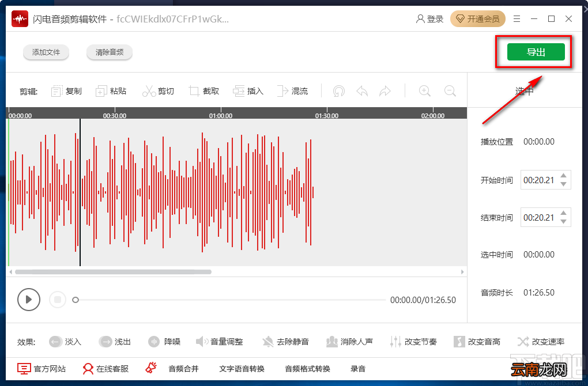Click the Clear Audio (清除音频) button
Viewport: 588px width, 386px height.
click(x=110, y=52)
